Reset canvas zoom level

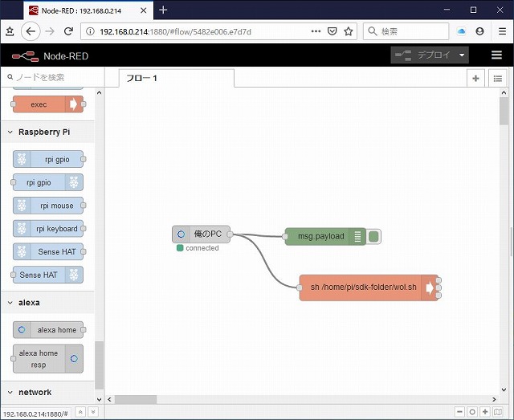[472, 412]
